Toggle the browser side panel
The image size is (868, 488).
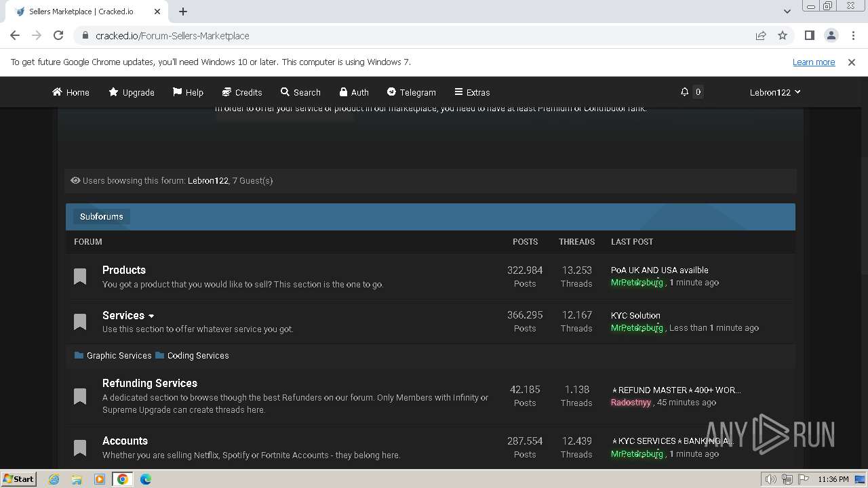pyautogui.click(x=809, y=35)
